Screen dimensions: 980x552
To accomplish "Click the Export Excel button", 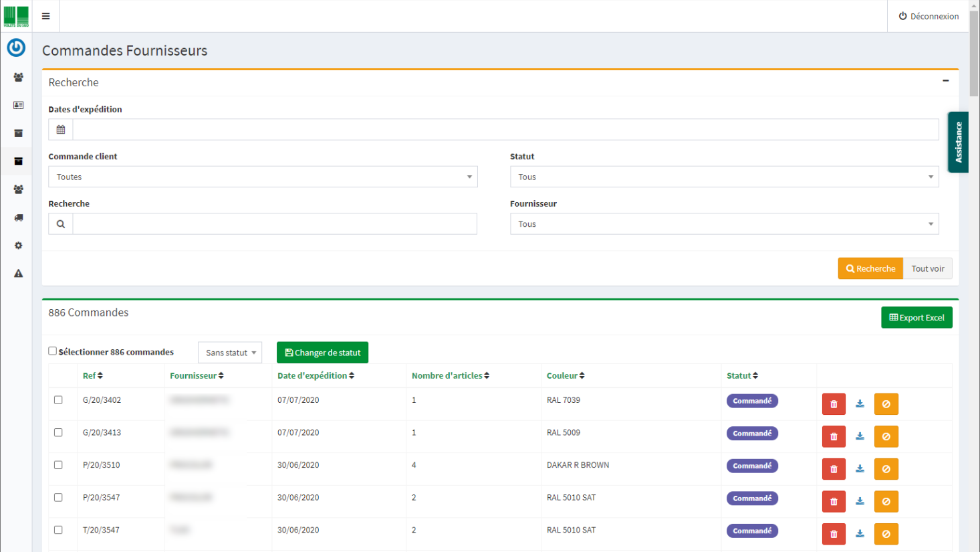I will (x=916, y=317).
